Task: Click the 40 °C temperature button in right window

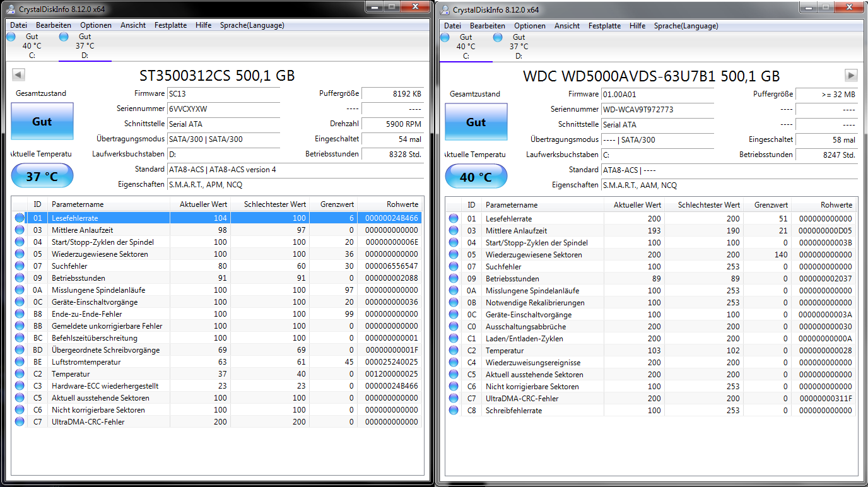Action: click(476, 177)
